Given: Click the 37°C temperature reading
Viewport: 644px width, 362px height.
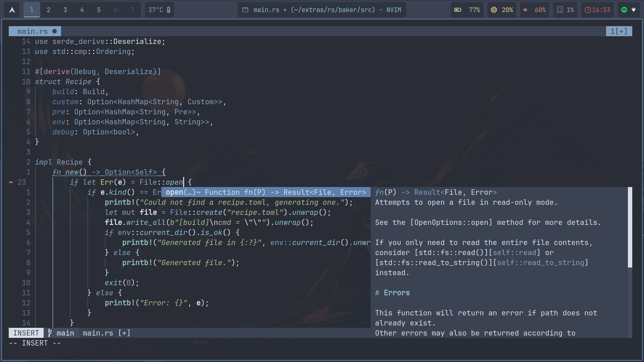Looking at the screenshot, I should [x=156, y=10].
